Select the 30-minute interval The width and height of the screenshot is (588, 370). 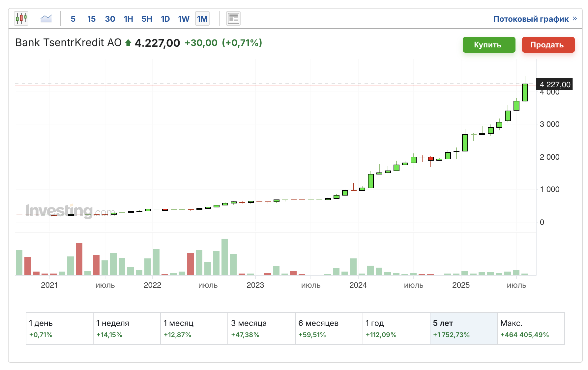110,19
